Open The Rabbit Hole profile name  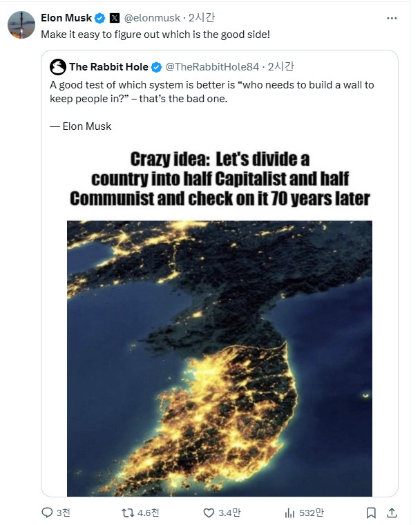(x=109, y=67)
